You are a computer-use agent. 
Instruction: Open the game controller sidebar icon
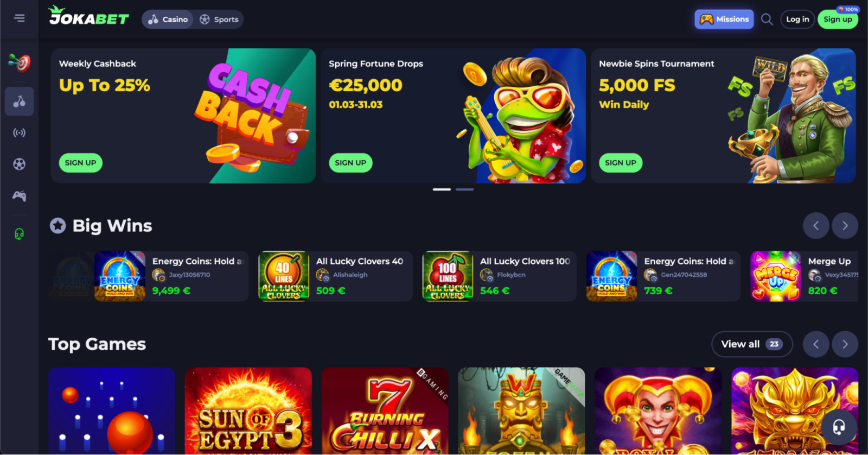[x=20, y=196]
